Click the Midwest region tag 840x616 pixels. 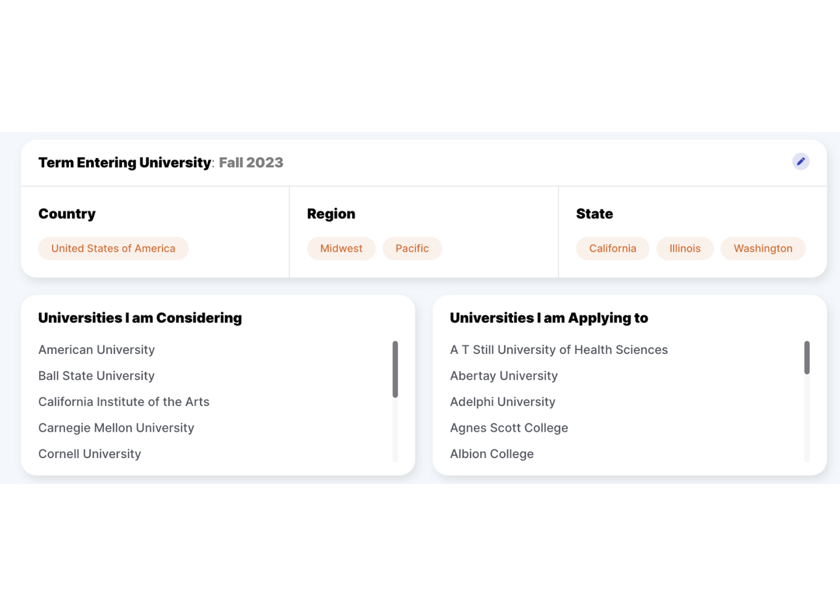click(341, 248)
